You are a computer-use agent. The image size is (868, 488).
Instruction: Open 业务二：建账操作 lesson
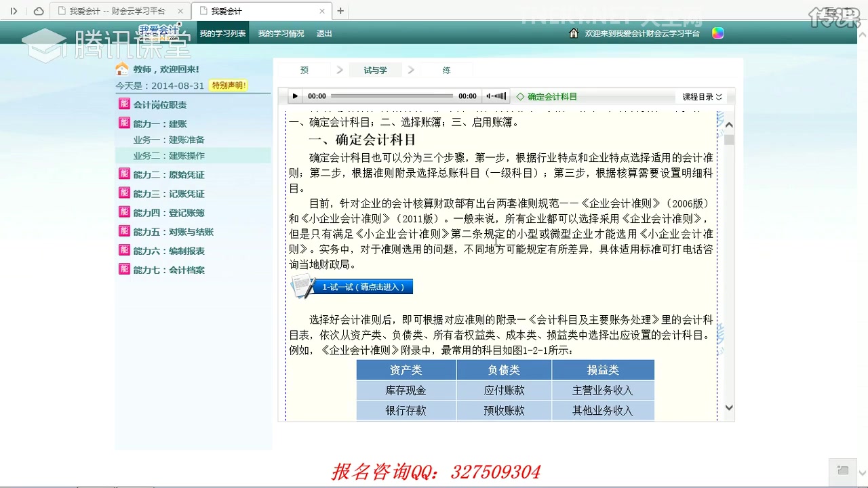pyautogui.click(x=169, y=155)
